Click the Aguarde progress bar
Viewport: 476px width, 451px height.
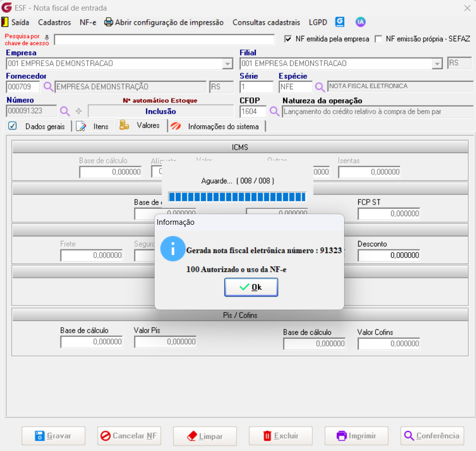tap(237, 197)
